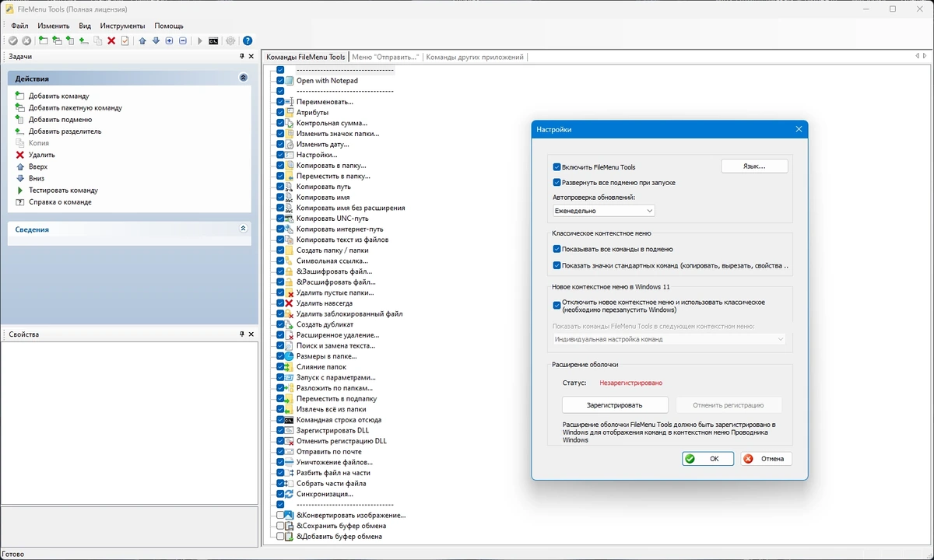The height and width of the screenshot is (560, 934).
Task: Click the 'Добавить подменю' action link
Action: point(60,120)
